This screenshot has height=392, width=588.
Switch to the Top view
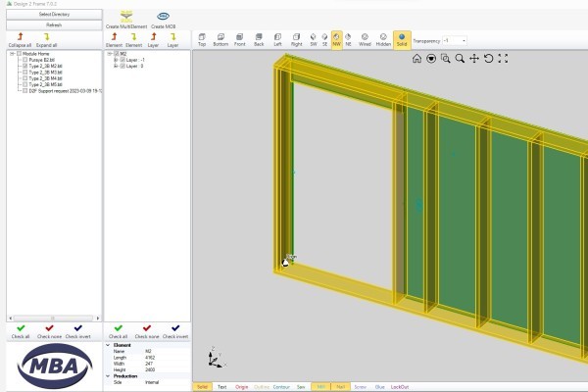202,39
